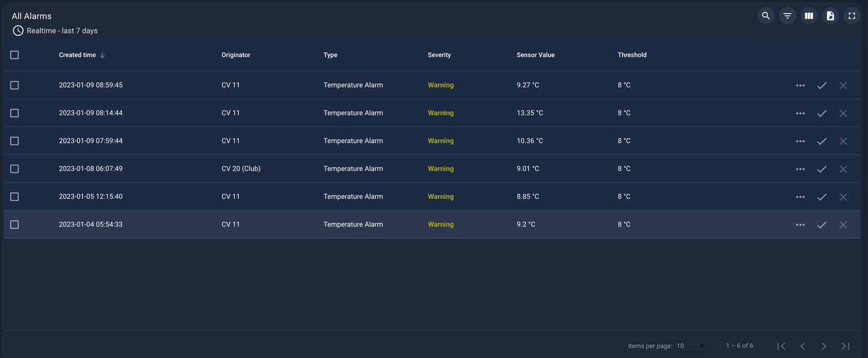Viewport: 868px width, 358px height.
Task: Open details for the 07:59:44 alarm
Action: [x=800, y=141]
